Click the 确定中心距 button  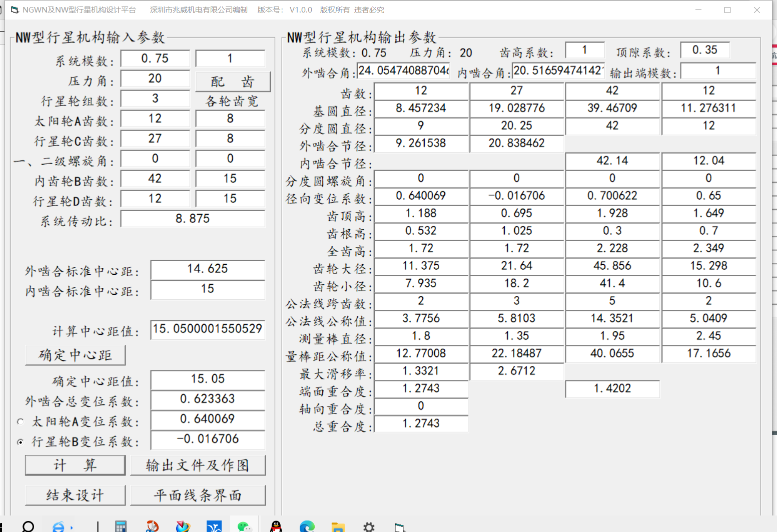pos(75,355)
